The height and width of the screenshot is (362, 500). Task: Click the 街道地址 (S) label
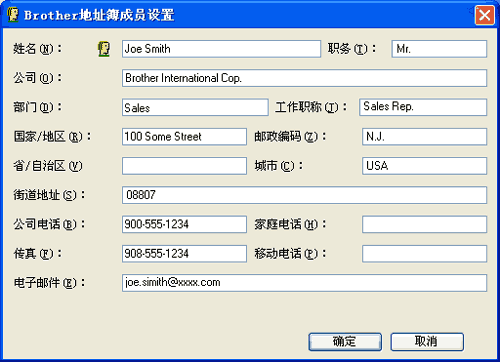pos(49,195)
